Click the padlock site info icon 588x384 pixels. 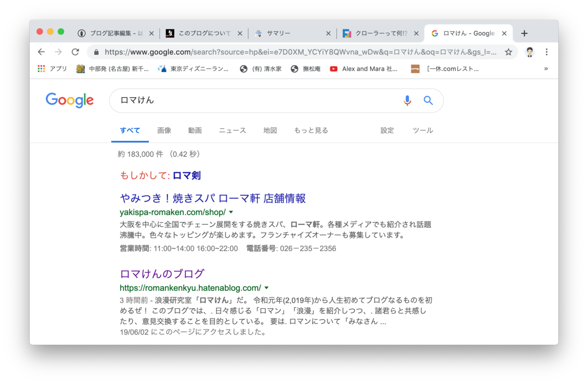click(x=96, y=52)
